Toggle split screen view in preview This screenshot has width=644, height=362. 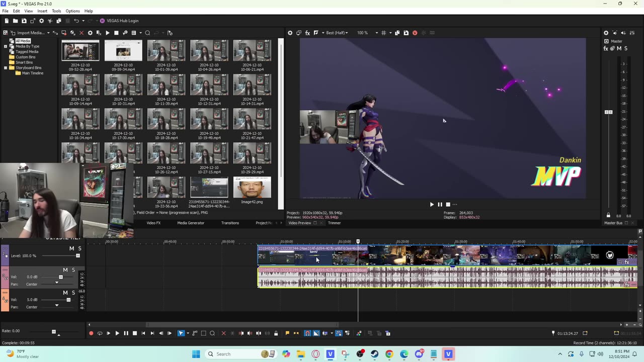pos(316,33)
